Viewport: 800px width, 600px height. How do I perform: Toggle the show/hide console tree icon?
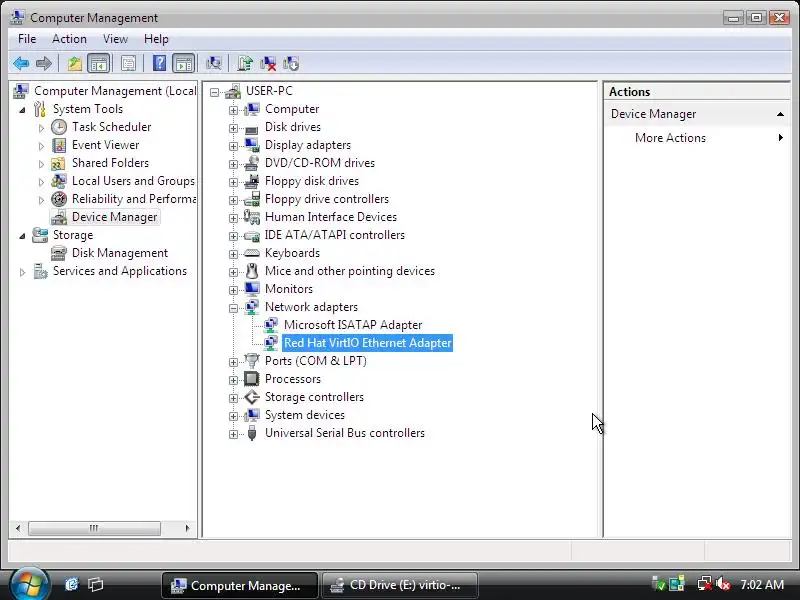pos(98,64)
